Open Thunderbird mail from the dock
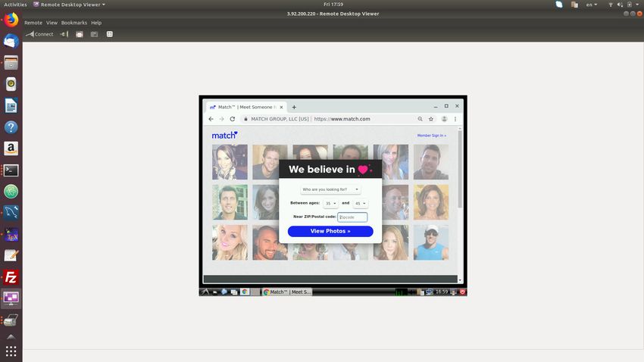 click(11, 41)
